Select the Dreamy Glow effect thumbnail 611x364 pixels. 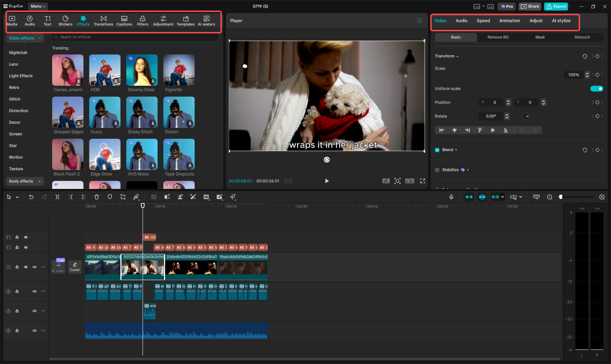141,70
